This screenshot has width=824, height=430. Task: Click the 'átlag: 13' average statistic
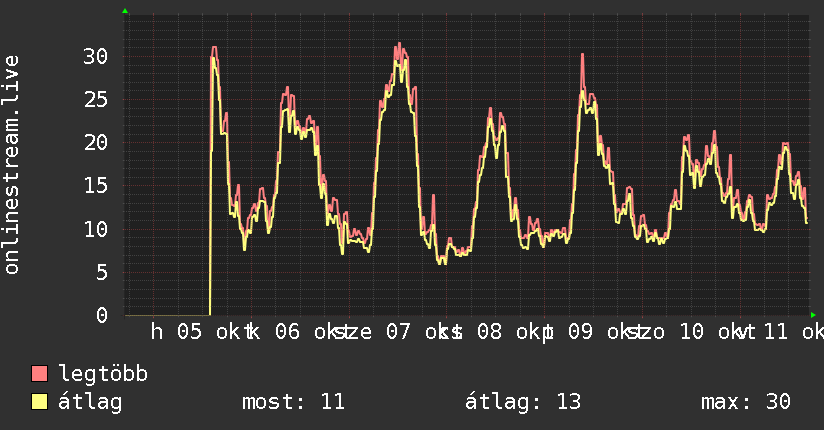523,402
